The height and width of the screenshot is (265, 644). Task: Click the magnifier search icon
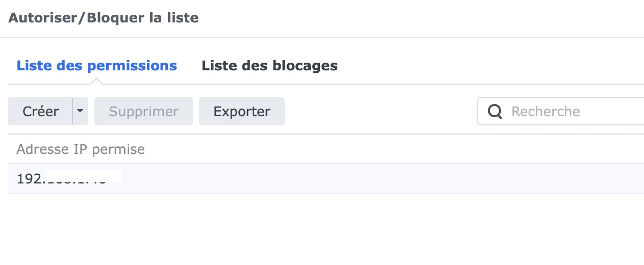(x=494, y=112)
